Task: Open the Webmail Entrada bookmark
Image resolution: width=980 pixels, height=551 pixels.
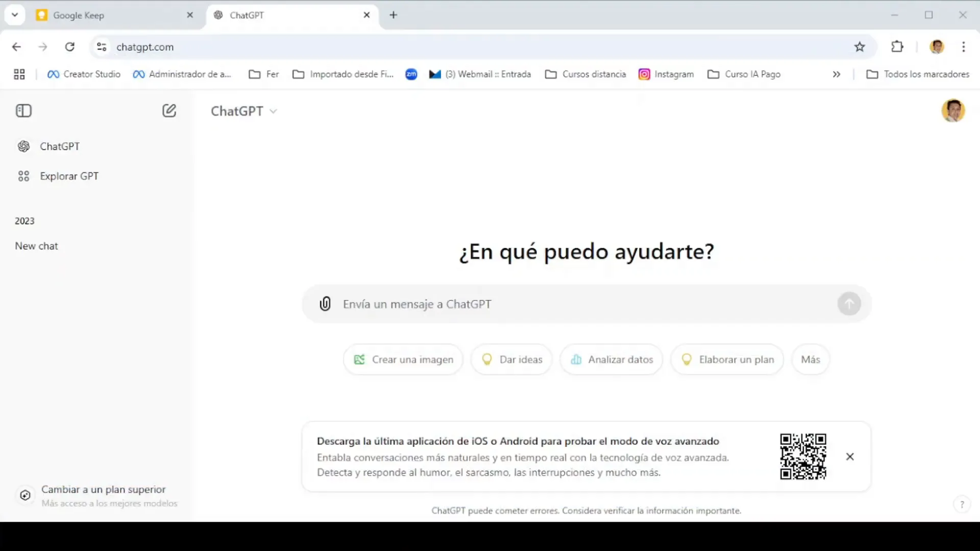Action: pyautogui.click(x=480, y=74)
